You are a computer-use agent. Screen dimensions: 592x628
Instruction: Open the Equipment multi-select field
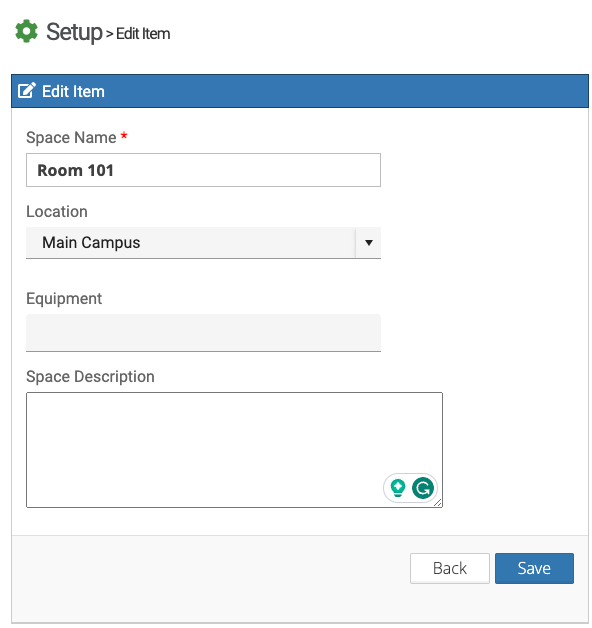coord(203,333)
